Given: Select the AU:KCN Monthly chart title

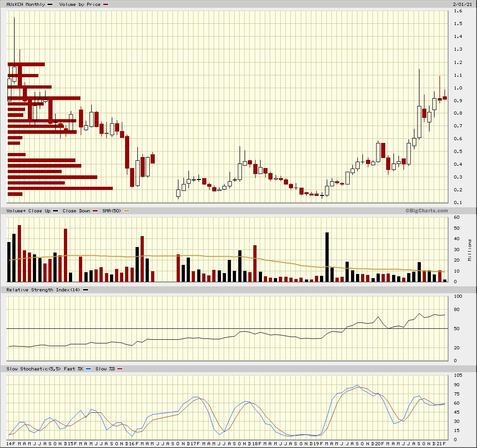Looking at the screenshot, I should tap(26, 5).
